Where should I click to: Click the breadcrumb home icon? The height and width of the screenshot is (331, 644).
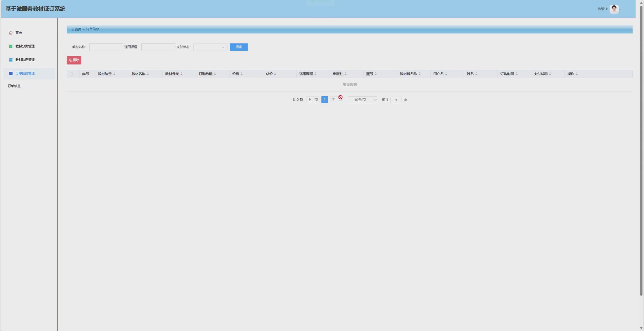coord(73,29)
